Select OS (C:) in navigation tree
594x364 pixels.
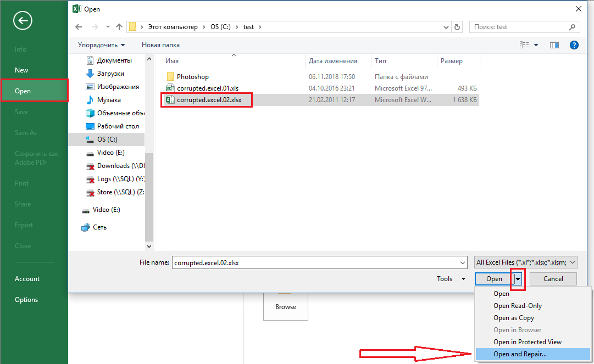[107, 139]
